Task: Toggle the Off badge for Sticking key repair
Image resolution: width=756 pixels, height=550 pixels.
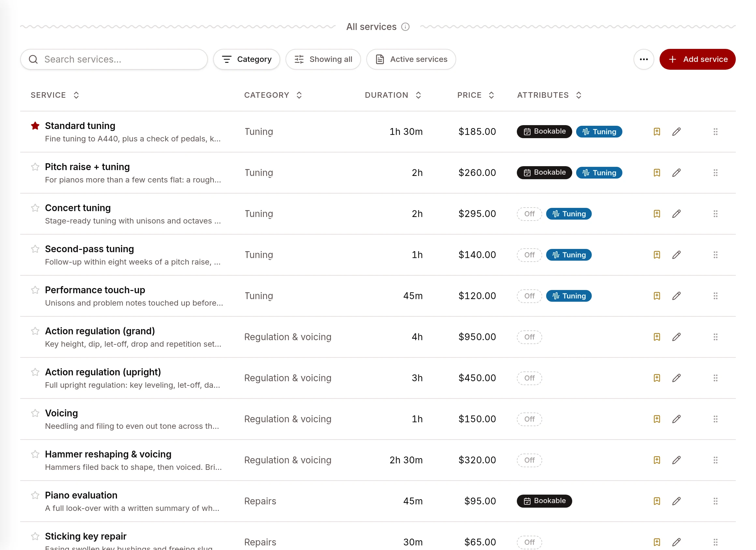Action: [529, 542]
